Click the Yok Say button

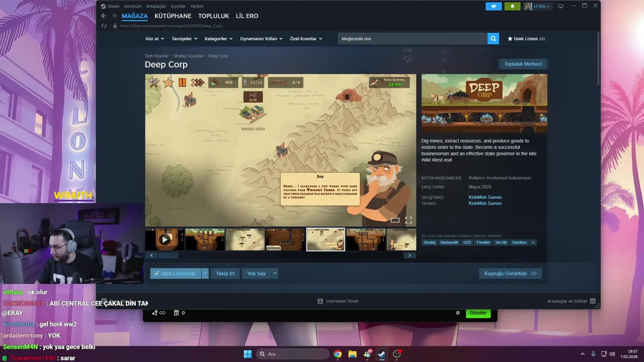point(256,274)
